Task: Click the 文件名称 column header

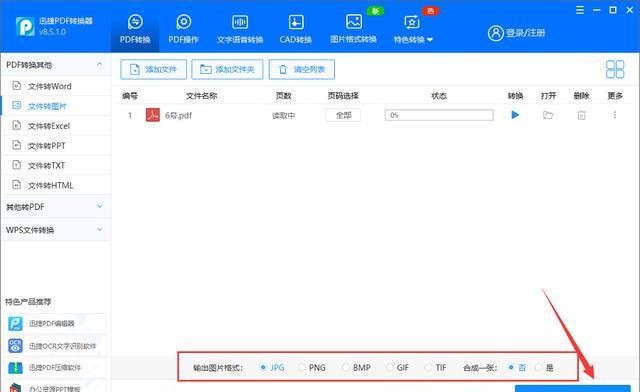Action: (202, 96)
